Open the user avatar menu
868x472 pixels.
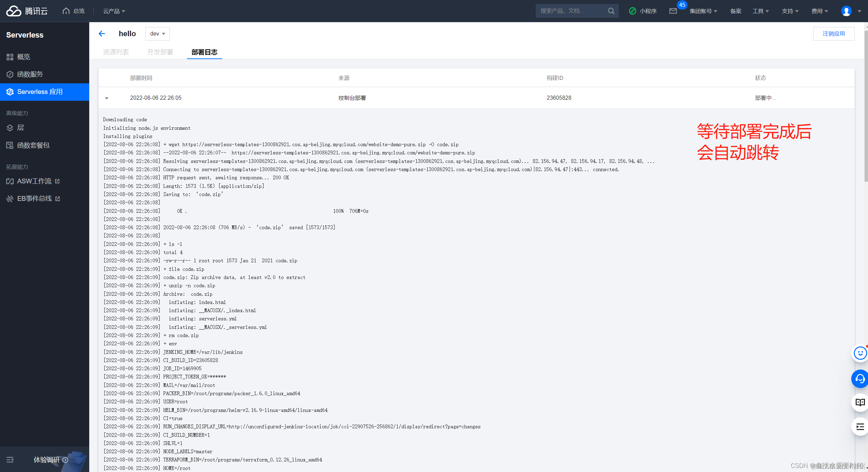coord(846,11)
